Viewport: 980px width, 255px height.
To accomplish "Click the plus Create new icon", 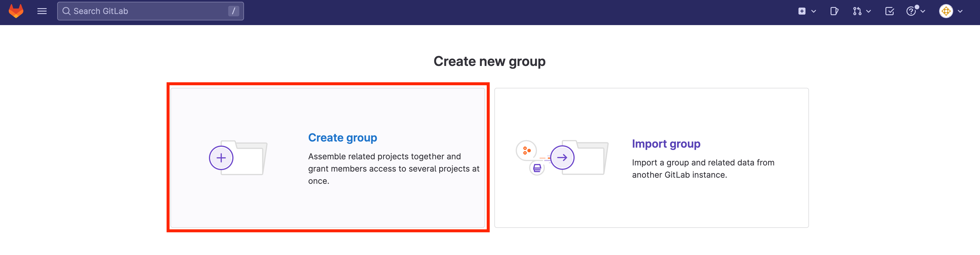I will point(802,11).
